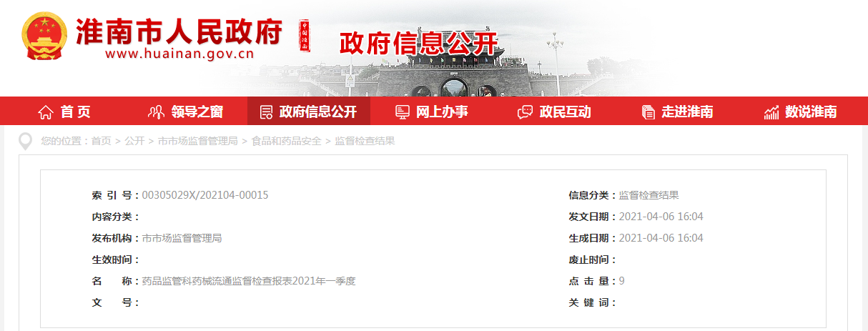Image resolution: width=868 pixels, height=331 pixels.
Task: Click the 淮南市人民政府 site title
Action: pyautogui.click(x=179, y=31)
